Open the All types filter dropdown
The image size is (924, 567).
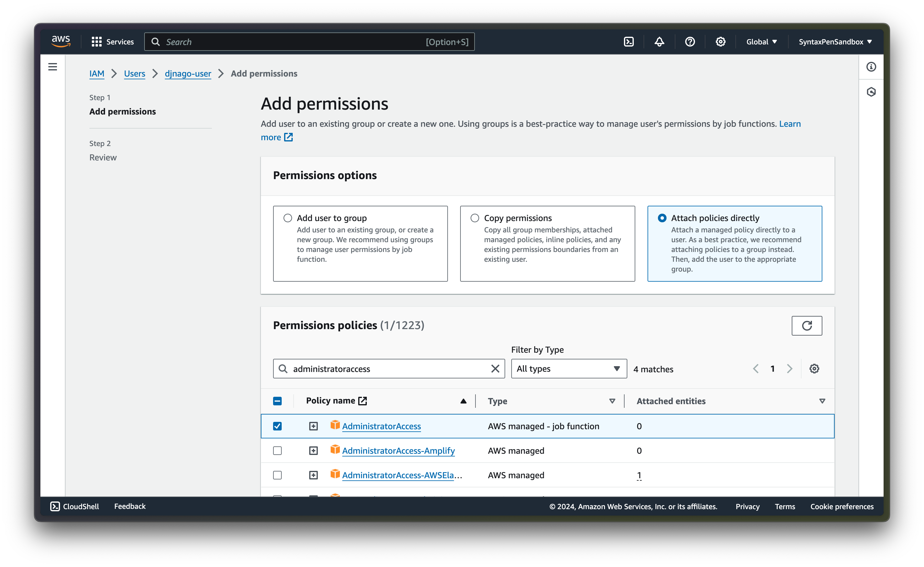coord(569,369)
